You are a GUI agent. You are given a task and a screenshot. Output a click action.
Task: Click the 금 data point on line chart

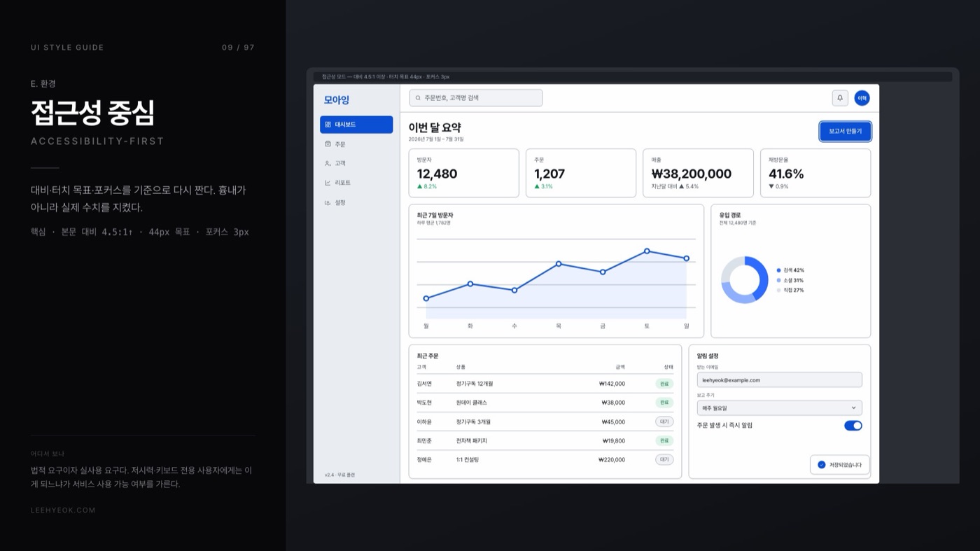(x=603, y=272)
